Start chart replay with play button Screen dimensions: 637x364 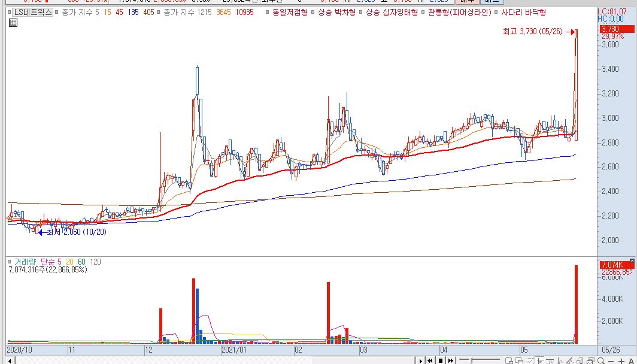pos(421,361)
